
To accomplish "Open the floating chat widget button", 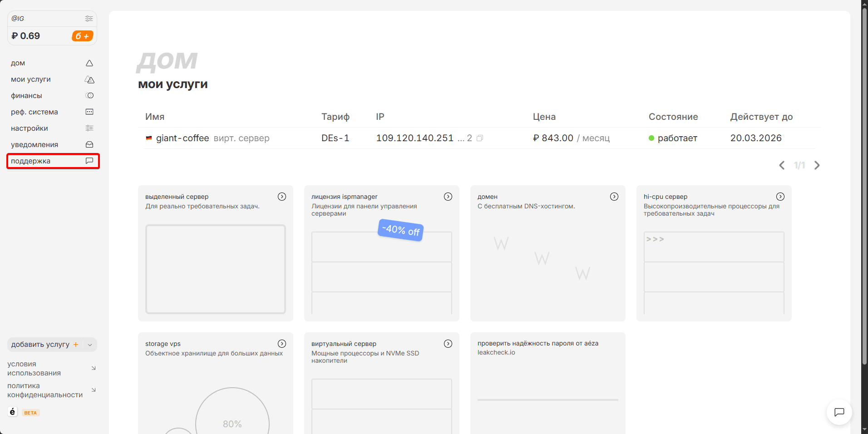I will click(839, 412).
